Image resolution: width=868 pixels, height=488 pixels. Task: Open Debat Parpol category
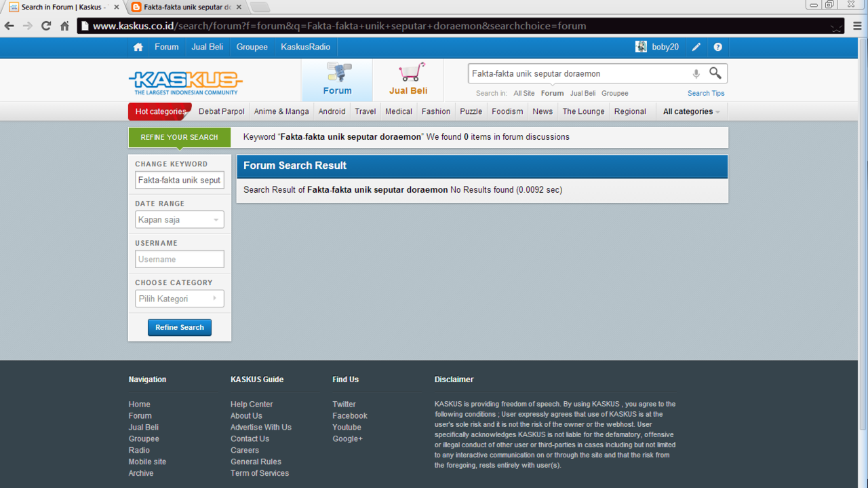222,111
